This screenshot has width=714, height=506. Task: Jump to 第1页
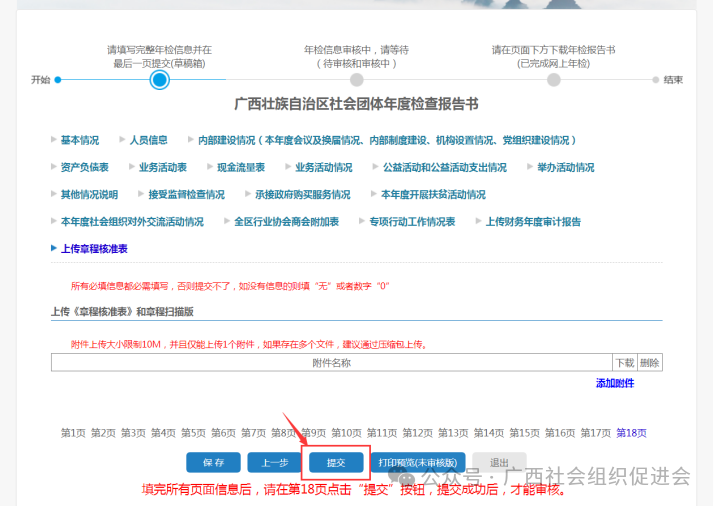[73, 433]
